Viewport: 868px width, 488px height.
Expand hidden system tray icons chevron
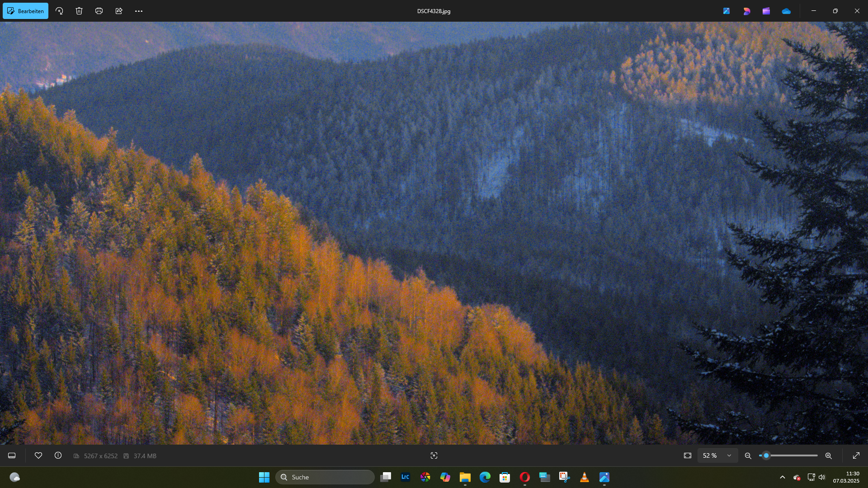pyautogui.click(x=783, y=477)
